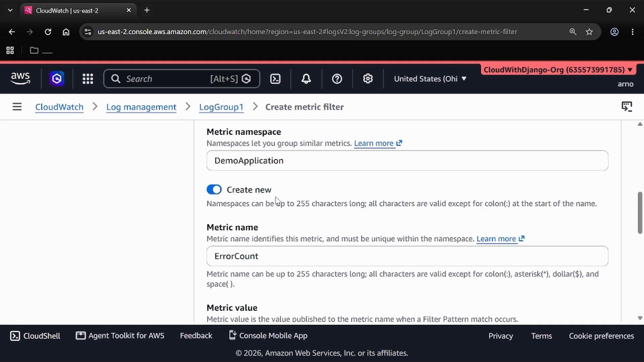Click the Metric value heading
The width and height of the screenshot is (644, 362).
pyautogui.click(x=232, y=308)
